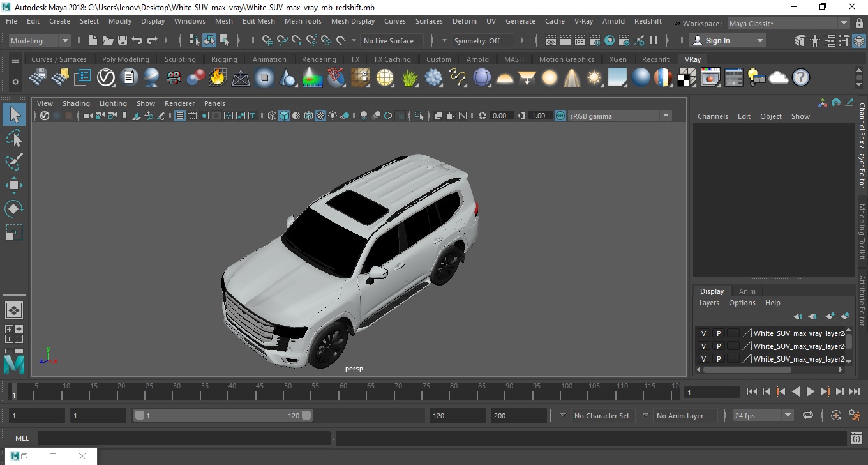868x465 pixels.
Task: Select the Paint Selection tool in the toolbox
Action: (x=14, y=162)
